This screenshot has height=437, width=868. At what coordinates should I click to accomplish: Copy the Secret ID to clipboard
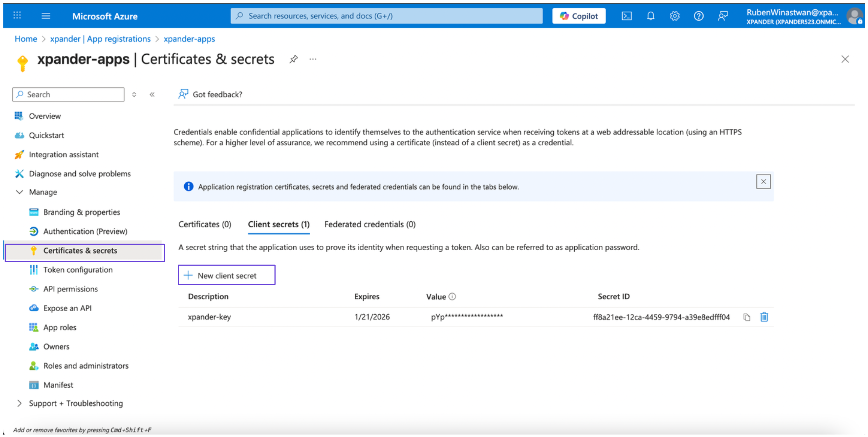[747, 317]
